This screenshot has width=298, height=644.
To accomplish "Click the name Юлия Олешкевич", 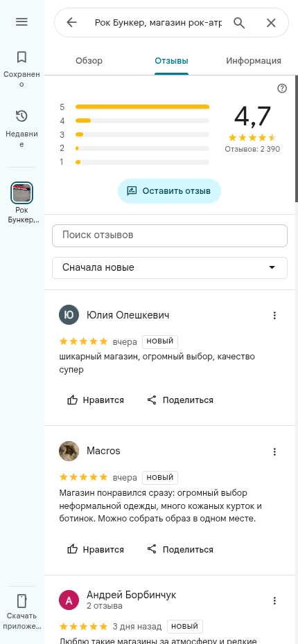I will point(128,315).
